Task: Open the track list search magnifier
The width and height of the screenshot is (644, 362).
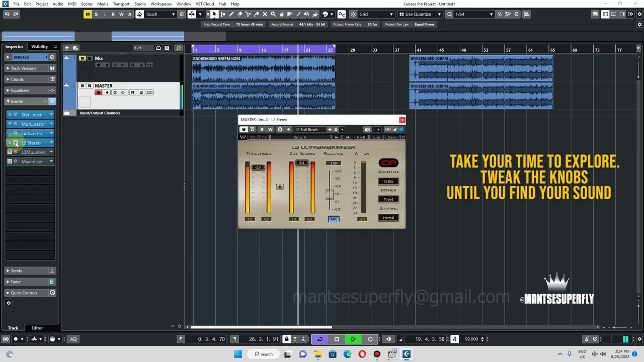Action: [178, 48]
